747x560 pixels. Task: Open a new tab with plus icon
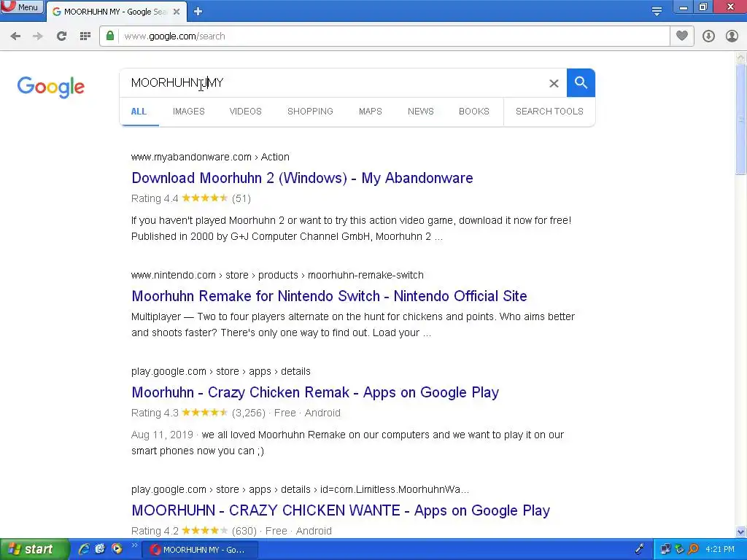198,12
